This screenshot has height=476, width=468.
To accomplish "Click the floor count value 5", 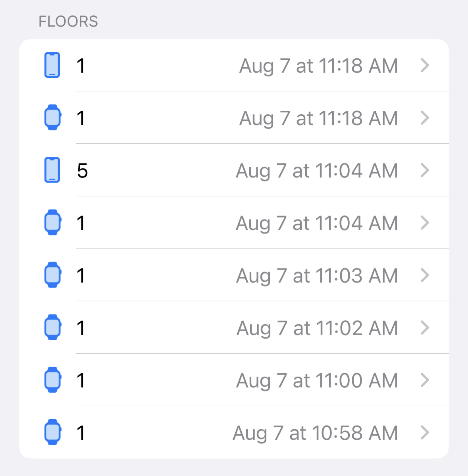I will 82,171.
